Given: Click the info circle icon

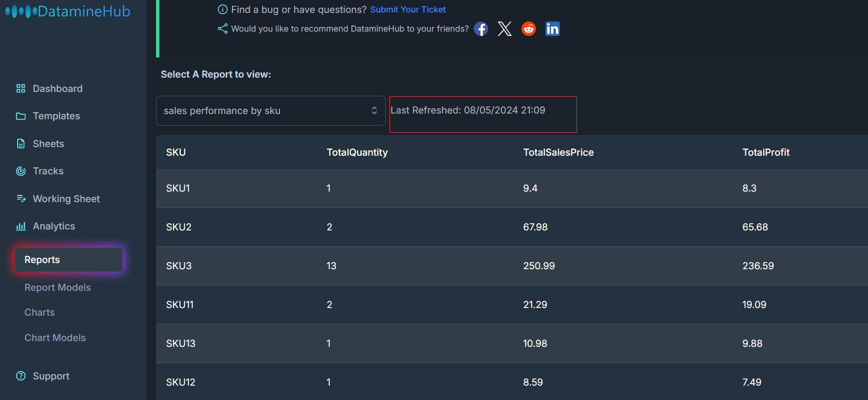Looking at the screenshot, I should (x=223, y=10).
